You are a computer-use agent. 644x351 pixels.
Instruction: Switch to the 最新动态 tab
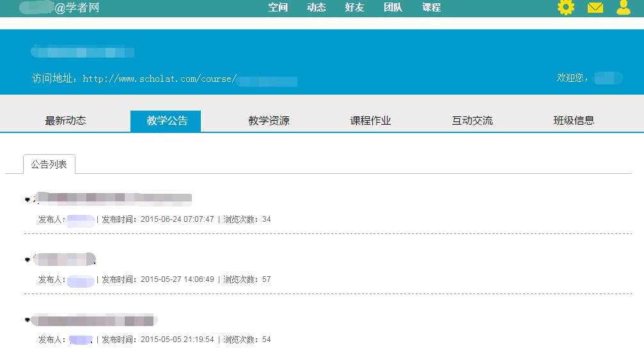click(x=65, y=121)
